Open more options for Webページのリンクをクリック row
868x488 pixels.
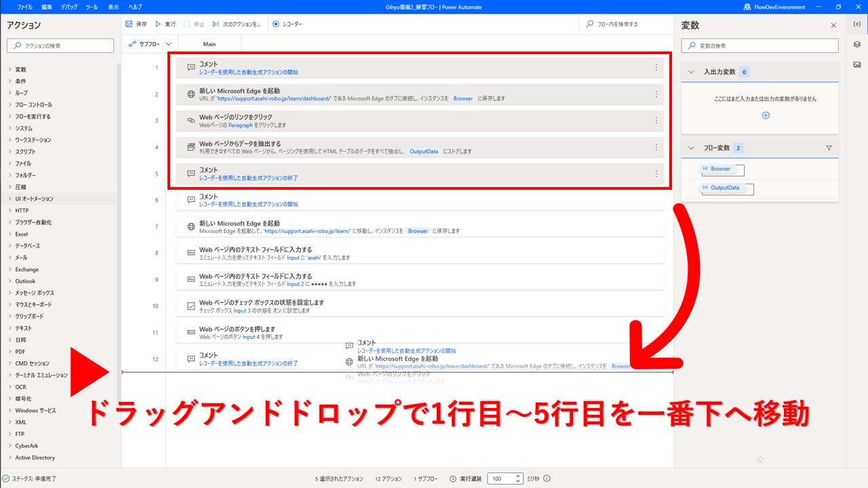pyautogui.click(x=656, y=121)
